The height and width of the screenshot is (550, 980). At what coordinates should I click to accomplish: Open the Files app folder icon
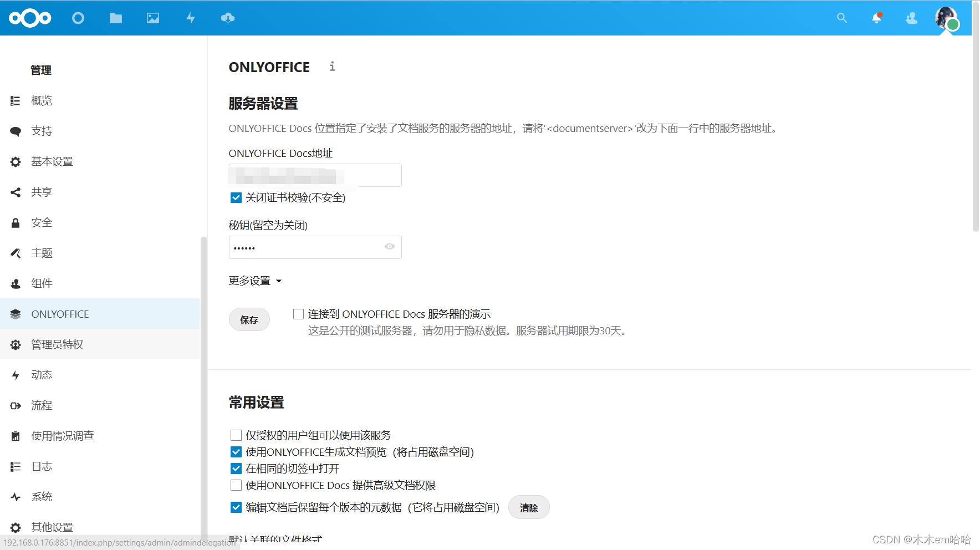115,18
